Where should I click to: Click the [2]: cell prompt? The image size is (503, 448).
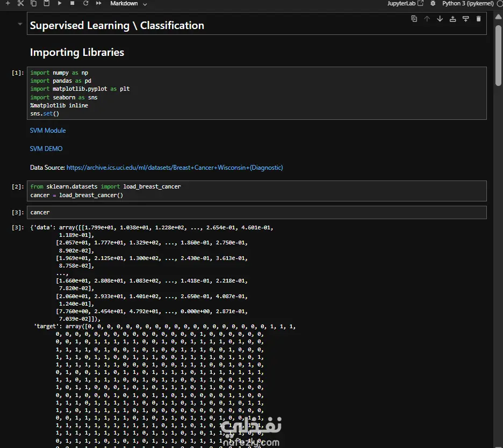tap(18, 186)
